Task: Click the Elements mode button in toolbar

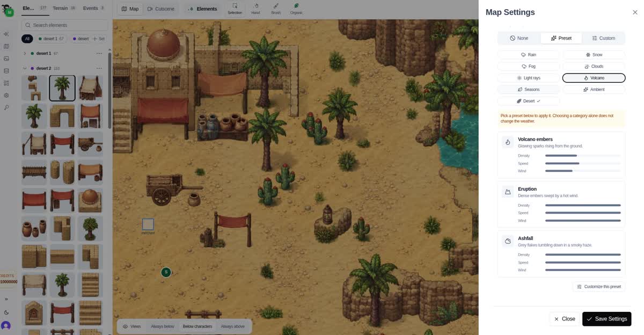Action: pos(203,9)
